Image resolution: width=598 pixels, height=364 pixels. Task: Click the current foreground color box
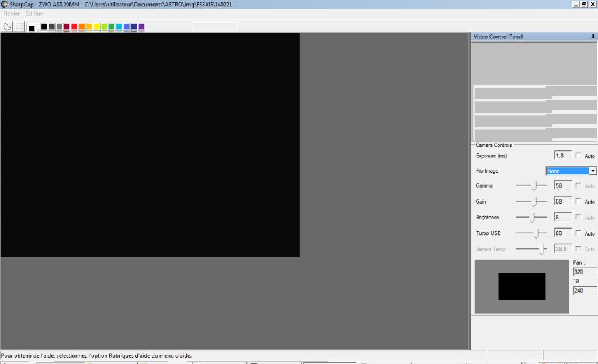point(32,28)
